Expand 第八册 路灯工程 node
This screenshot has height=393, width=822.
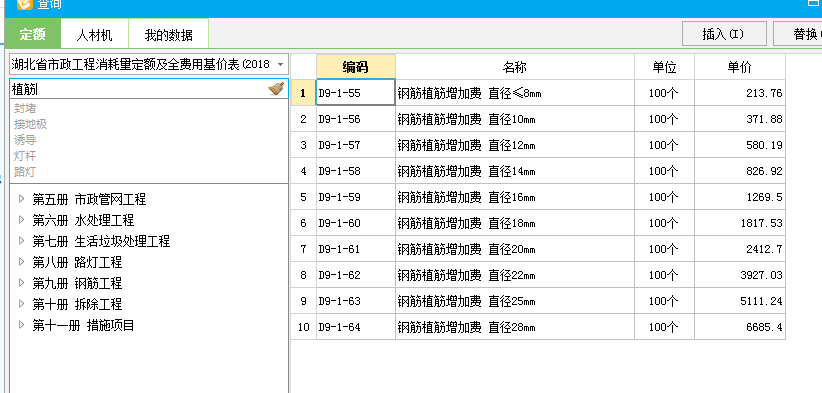(21, 261)
